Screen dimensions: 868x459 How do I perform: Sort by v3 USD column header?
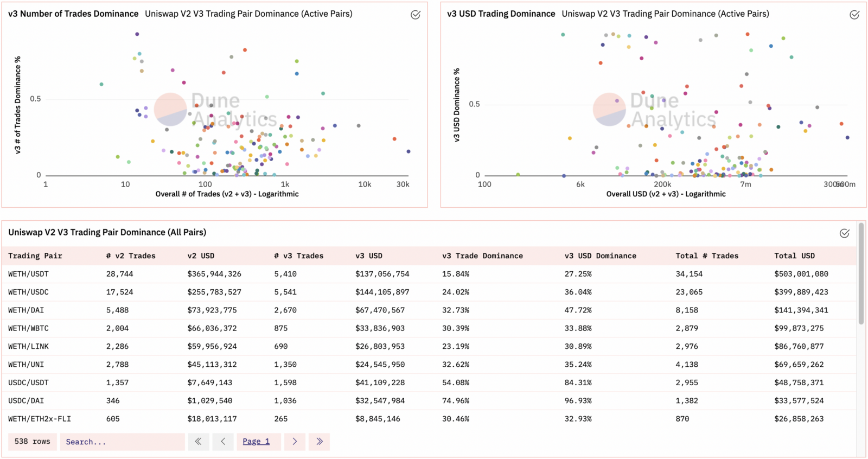(369, 256)
